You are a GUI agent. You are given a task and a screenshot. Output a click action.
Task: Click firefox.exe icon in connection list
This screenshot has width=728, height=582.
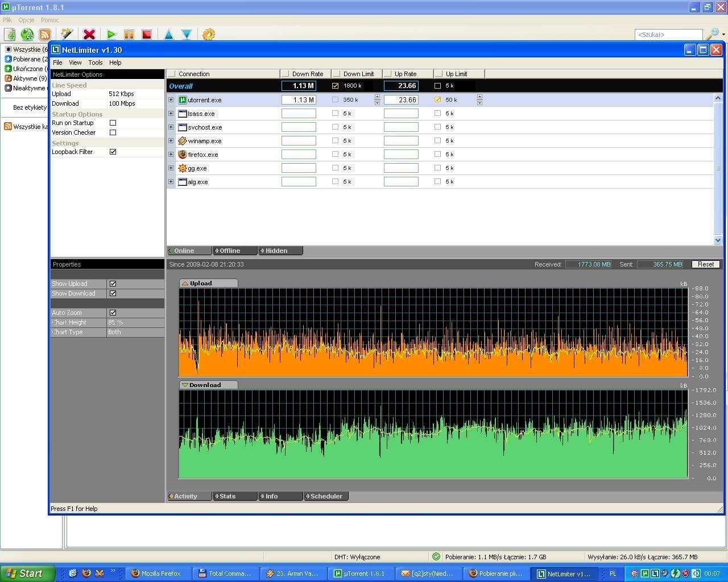[x=183, y=155]
